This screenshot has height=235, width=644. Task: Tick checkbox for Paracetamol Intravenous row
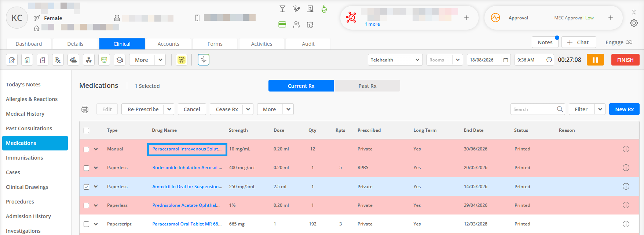click(87, 149)
